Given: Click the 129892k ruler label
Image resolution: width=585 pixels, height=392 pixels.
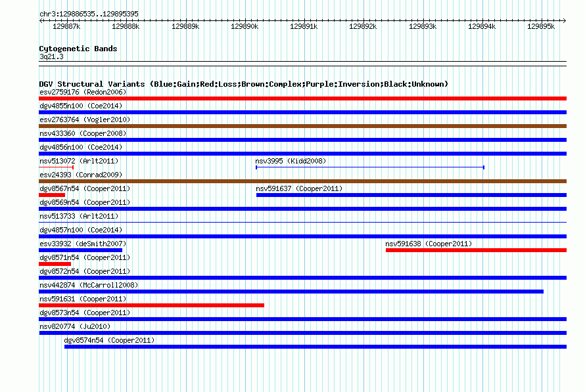Looking at the screenshot, I should pyautogui.click(x=363, y=26).
